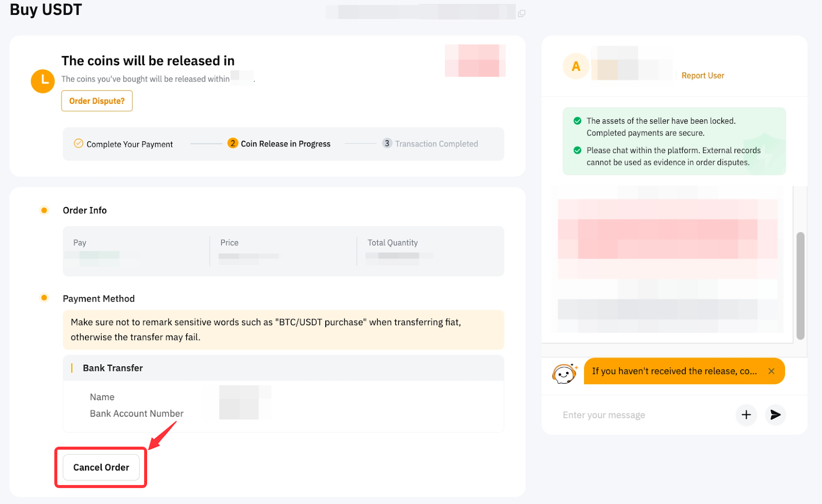Send the chat message with arrow icon

point(775,415)
